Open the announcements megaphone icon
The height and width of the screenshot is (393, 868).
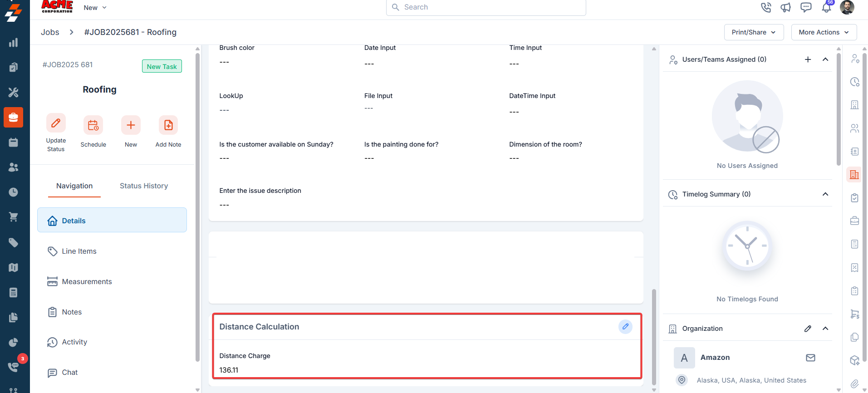pos(786,7)
